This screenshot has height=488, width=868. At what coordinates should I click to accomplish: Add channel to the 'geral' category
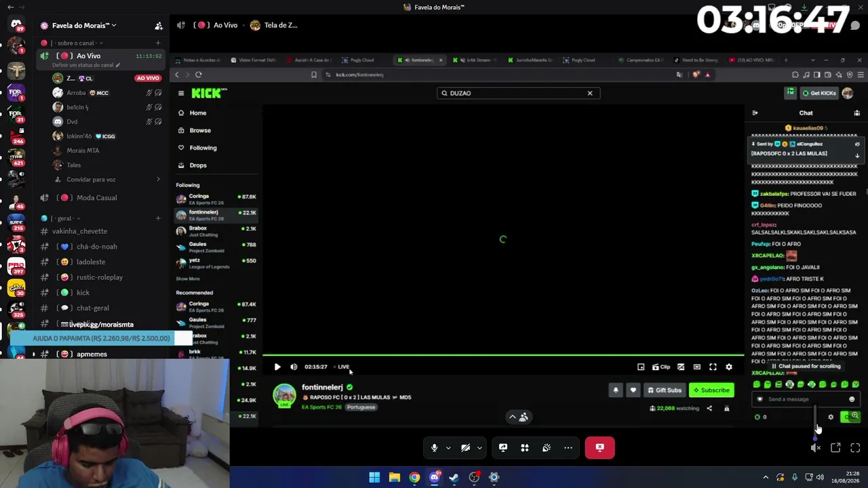[x=158, y=218]
